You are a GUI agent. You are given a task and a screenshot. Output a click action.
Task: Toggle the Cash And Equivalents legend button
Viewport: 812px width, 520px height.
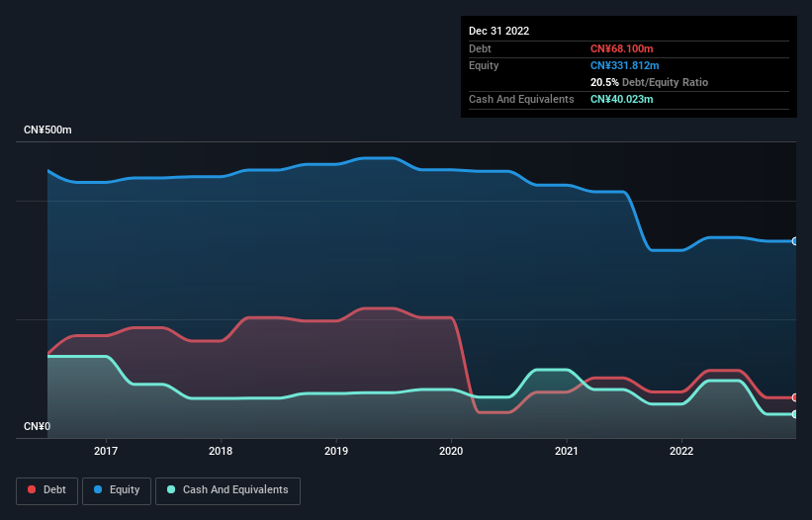point(227,490)
